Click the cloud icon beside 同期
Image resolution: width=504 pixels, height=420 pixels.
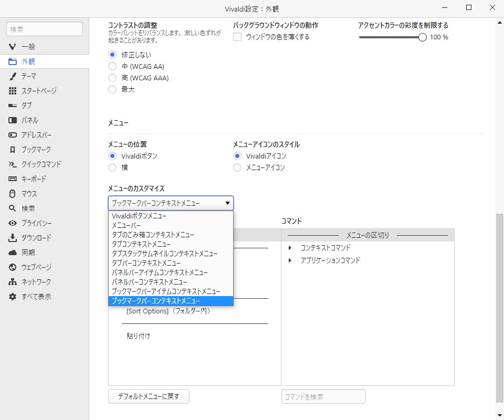12,253
